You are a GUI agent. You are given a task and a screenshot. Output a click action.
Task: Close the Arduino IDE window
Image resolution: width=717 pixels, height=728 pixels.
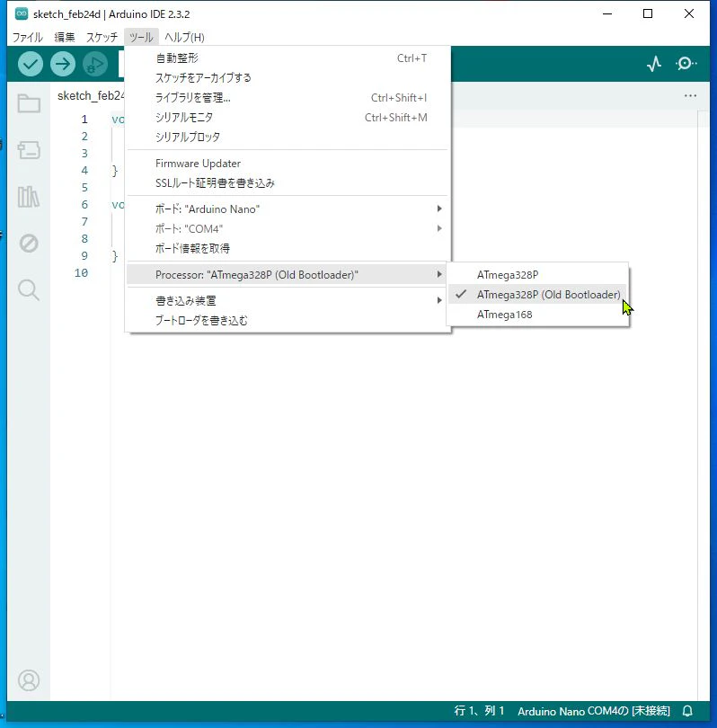(689, 13)
